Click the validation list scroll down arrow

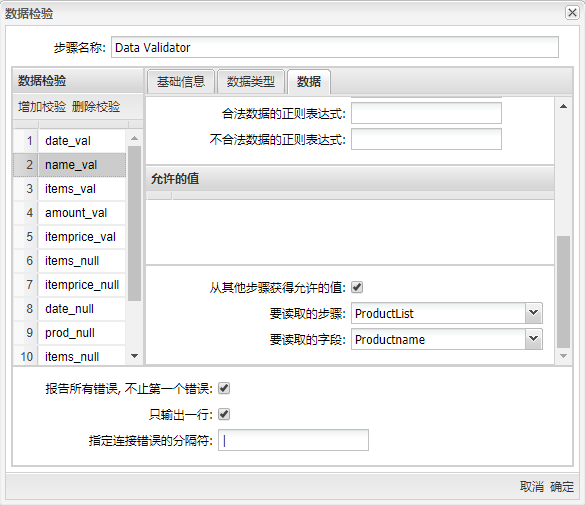(x=135, y=356)
